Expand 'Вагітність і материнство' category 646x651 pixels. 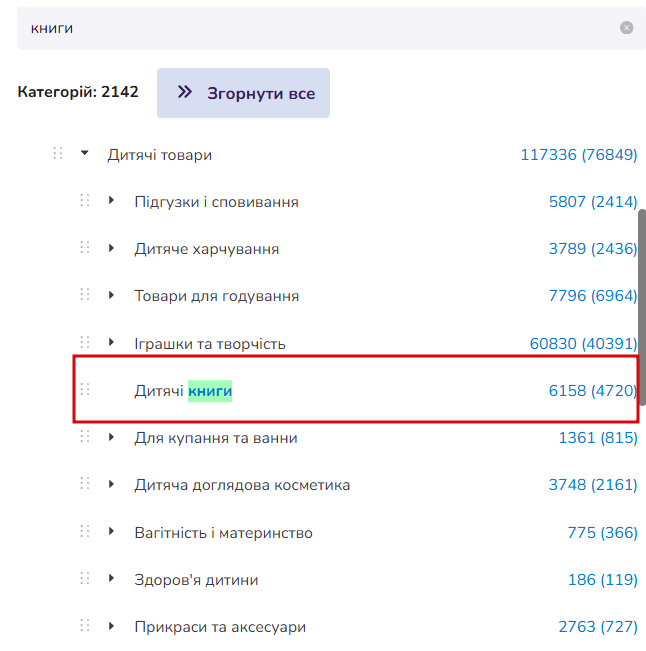(x=111, y=531)
